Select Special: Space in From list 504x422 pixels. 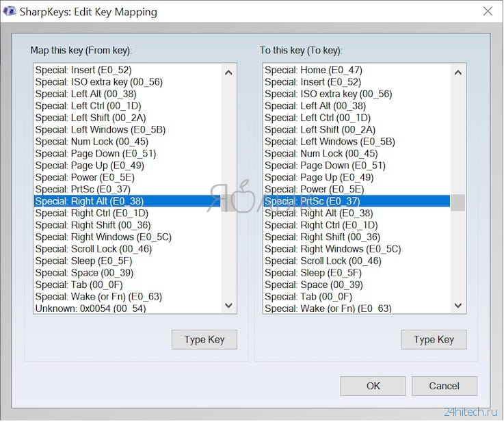click(127, 272)
